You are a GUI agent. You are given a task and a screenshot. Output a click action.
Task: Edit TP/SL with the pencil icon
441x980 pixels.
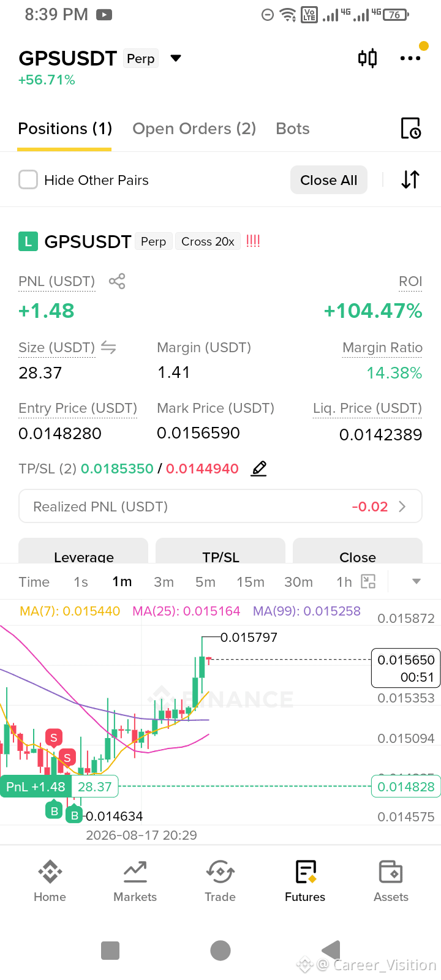(x=259, y=469)
